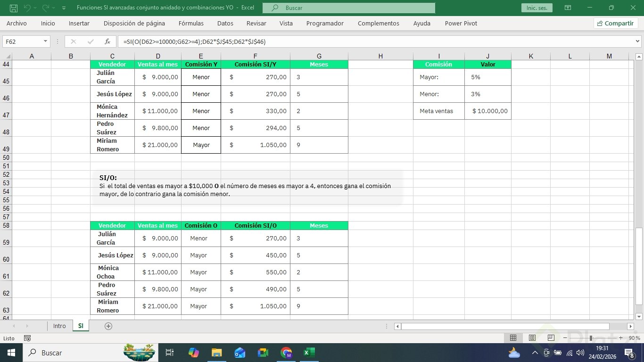Select cell with Miriam Romero's 1.050,00 SI/O commission
This screenshot has height=362, width=644.
click(x=256, y=306)
